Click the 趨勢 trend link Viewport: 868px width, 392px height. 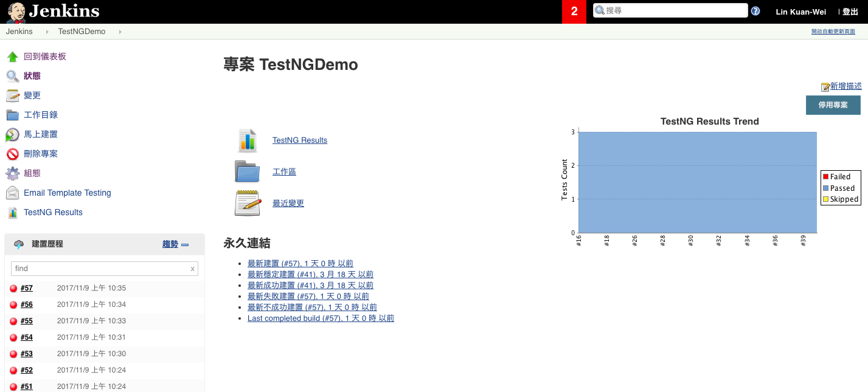170,244
